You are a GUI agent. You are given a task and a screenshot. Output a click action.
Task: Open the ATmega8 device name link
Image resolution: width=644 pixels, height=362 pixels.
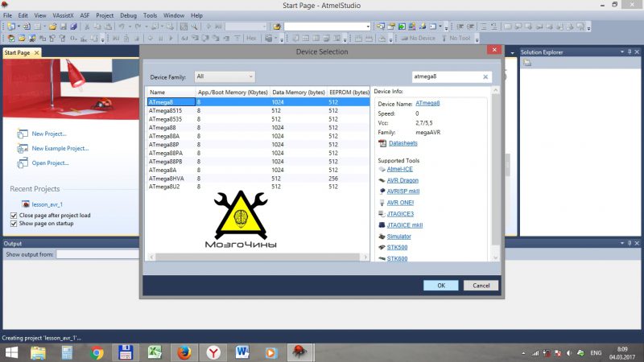coord(427,104)
